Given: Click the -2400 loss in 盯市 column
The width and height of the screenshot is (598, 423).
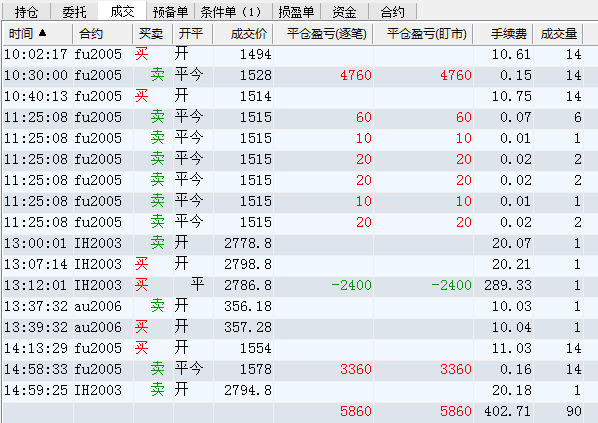Looking at the screenshot, I should pyautogui.click(x=452, y=285).
